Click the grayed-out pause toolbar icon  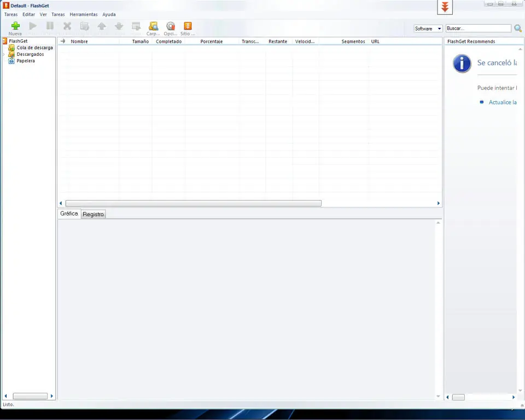(x=50, y=26)
